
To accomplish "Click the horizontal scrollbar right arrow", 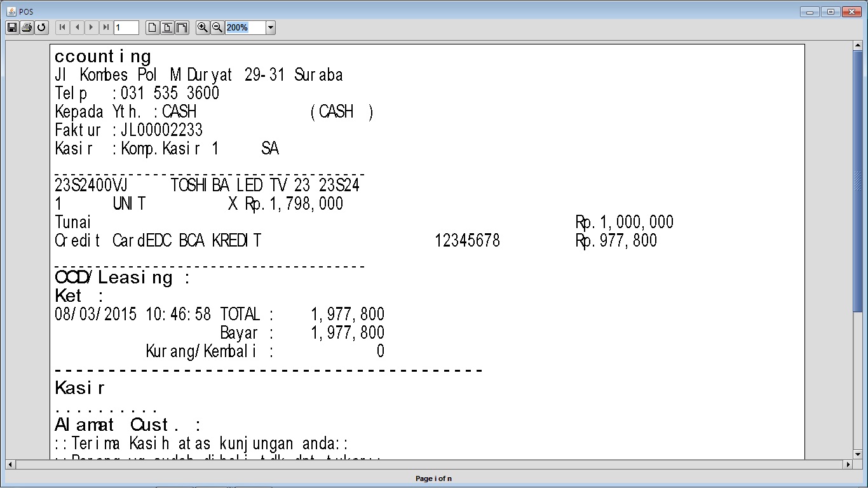I will coord(848,464).
